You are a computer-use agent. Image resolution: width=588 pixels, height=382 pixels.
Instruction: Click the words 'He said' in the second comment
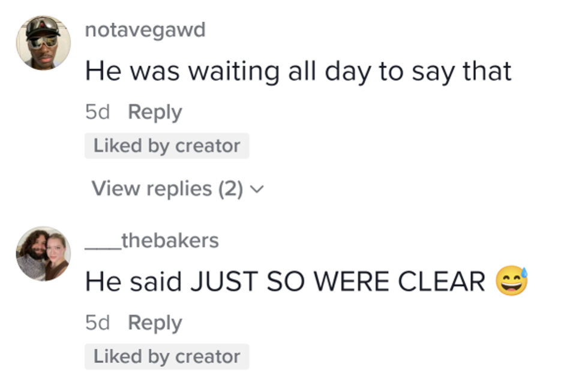point(134,282)
